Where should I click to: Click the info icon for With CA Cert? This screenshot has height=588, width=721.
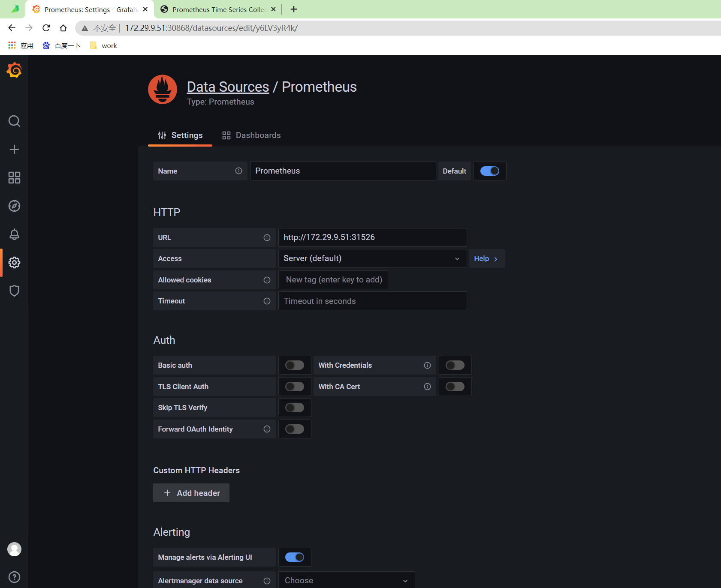point(427,387)
